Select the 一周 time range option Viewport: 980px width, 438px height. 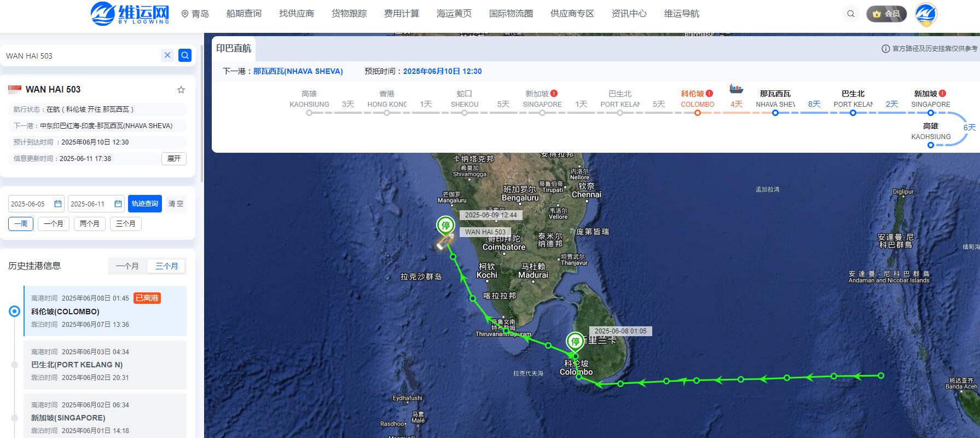pos(21,223)
